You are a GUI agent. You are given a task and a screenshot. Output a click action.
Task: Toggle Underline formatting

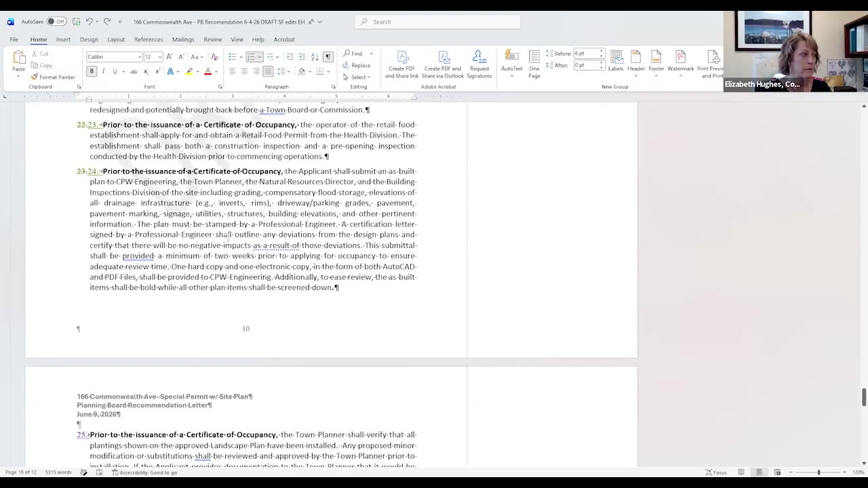[115, 71]
